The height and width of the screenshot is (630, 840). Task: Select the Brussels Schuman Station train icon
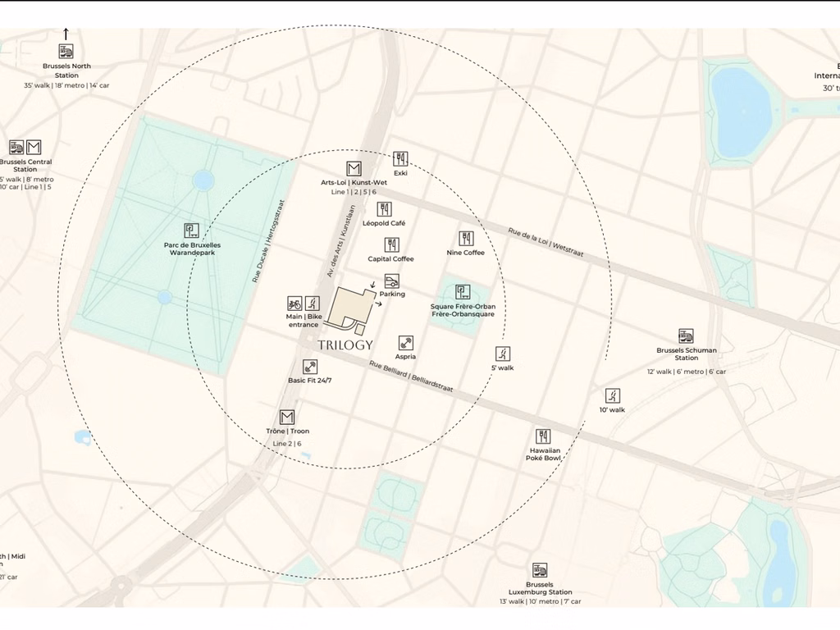tap(687, 336)
